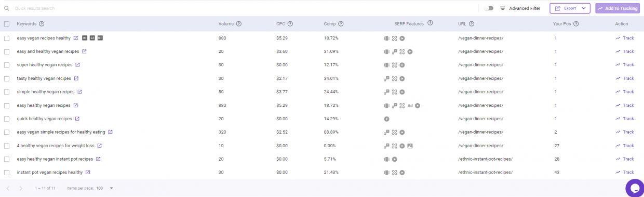
Task: Check the 'easy vegan simple recipes for healthy eating' row
Action: pos(7,132)
